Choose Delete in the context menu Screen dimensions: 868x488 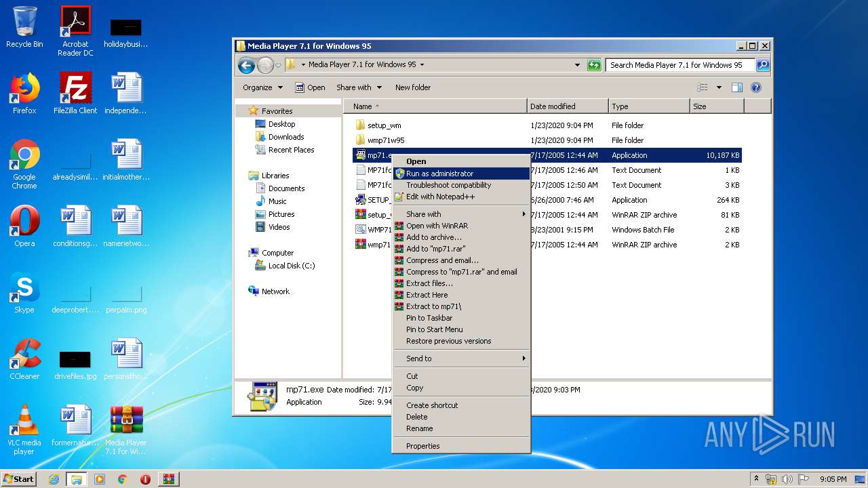click(x=461, y=417)
